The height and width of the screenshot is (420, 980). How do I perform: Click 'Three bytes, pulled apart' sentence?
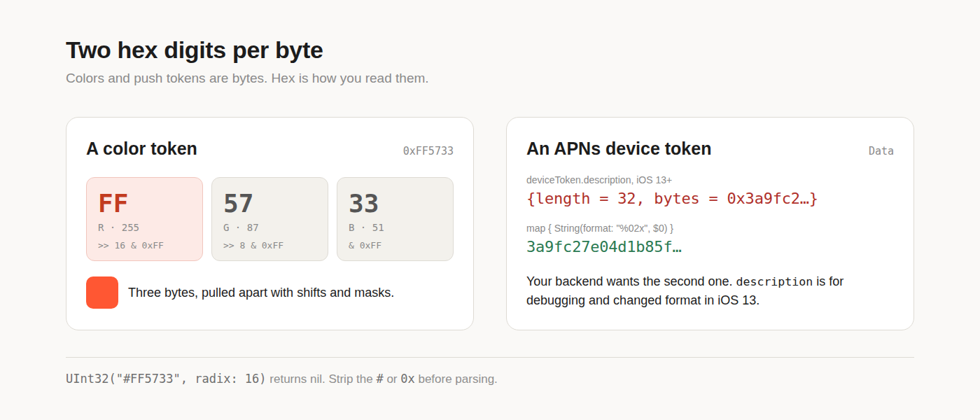261,293
